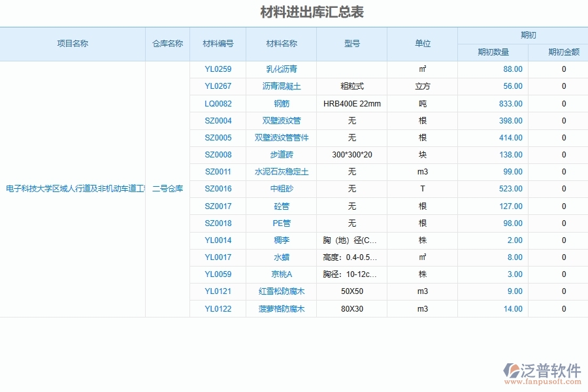Click the 期初 group header

523,35
